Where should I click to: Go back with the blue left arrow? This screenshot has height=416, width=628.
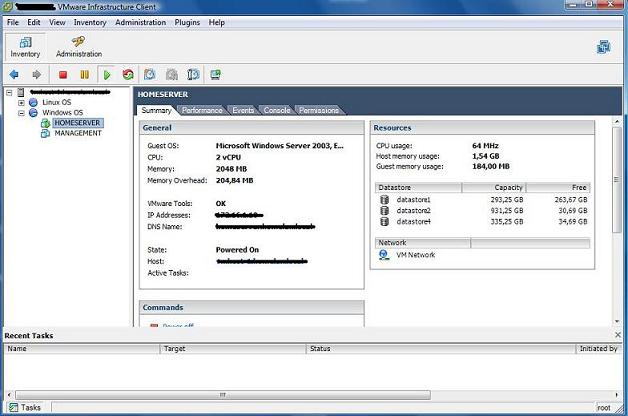(x=14, y=74)
